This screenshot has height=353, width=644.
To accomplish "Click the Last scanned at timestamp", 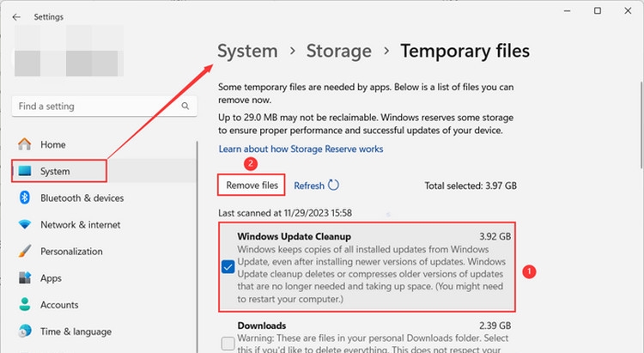I will [285, 213].
